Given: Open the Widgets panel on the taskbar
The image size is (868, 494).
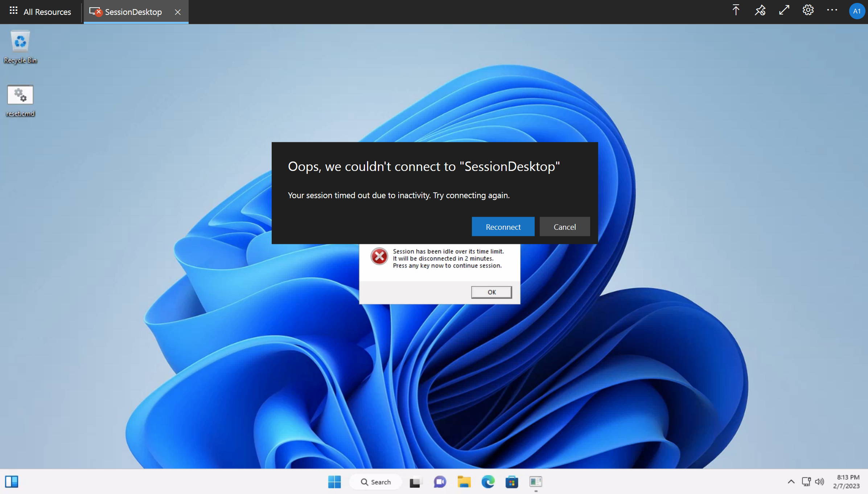Looking at the screenshot, I should [12, 482].
